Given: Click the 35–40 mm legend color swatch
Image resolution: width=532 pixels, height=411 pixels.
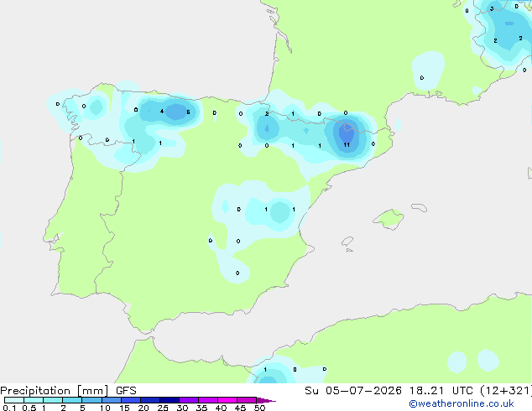Looking at the screenshot, I should click(x=208, y=400).
